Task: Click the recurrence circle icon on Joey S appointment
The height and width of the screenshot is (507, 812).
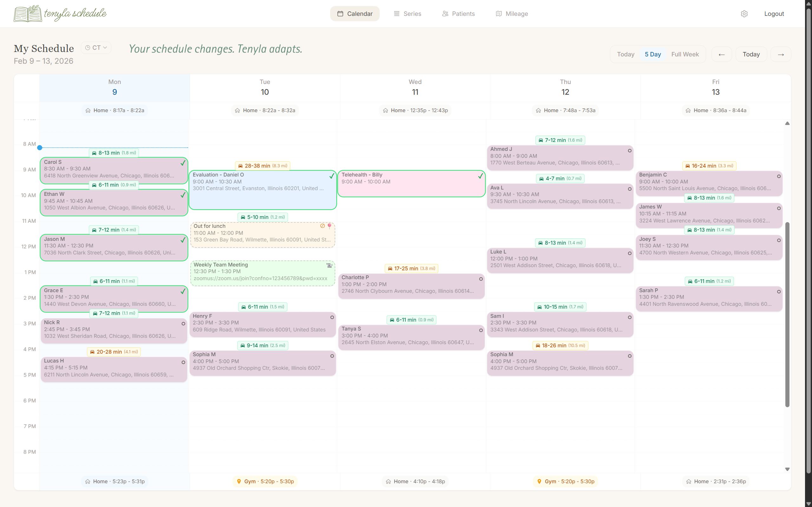Action: [778, 240]
